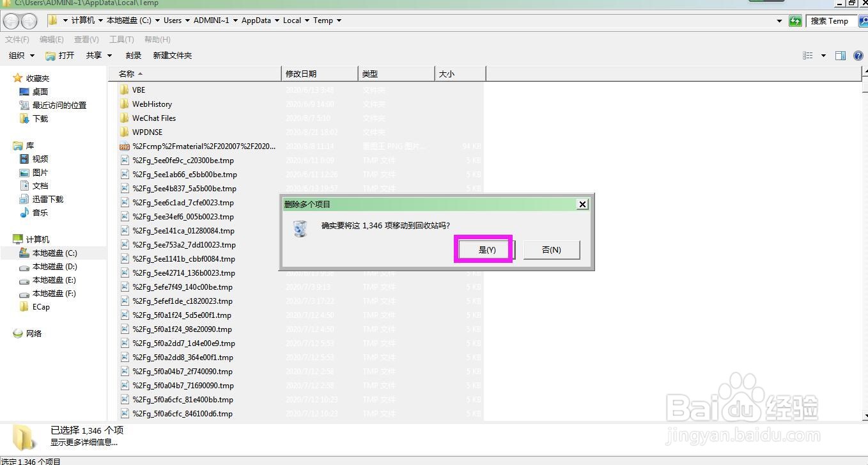Image resolution: width=868 pixels, height=465 pixels.
Task: Select 最近访问的位置 in sidebar
Action: (59, 105)
